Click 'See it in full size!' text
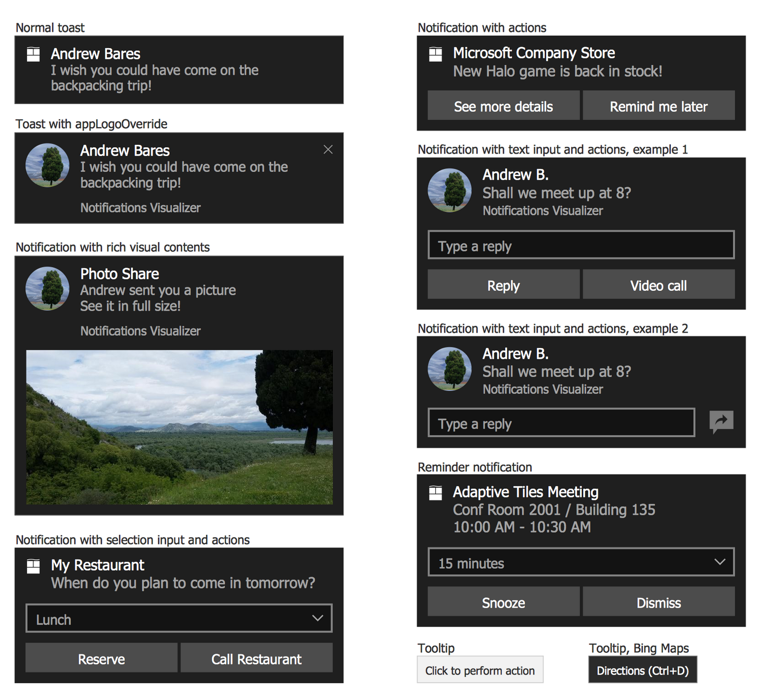760x700 pixels. click(130, 306)
